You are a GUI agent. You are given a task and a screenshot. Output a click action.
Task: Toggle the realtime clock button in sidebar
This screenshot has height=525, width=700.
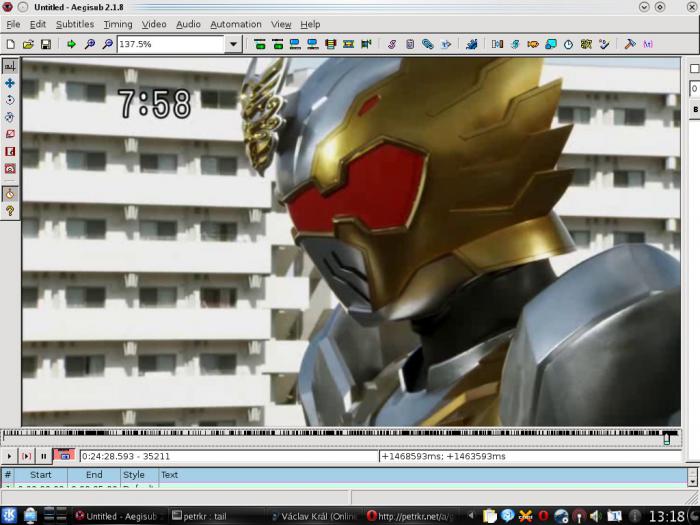(x=10, y=194)
